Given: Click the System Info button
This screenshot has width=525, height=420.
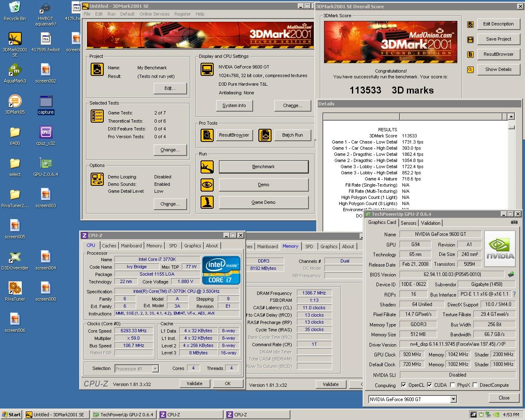Looking at the screenshot, I should point(234,105).
